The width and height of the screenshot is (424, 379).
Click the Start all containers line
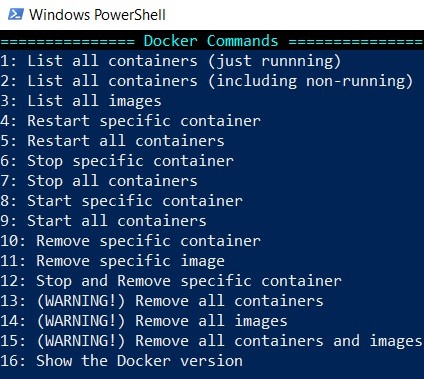(103, 221)
